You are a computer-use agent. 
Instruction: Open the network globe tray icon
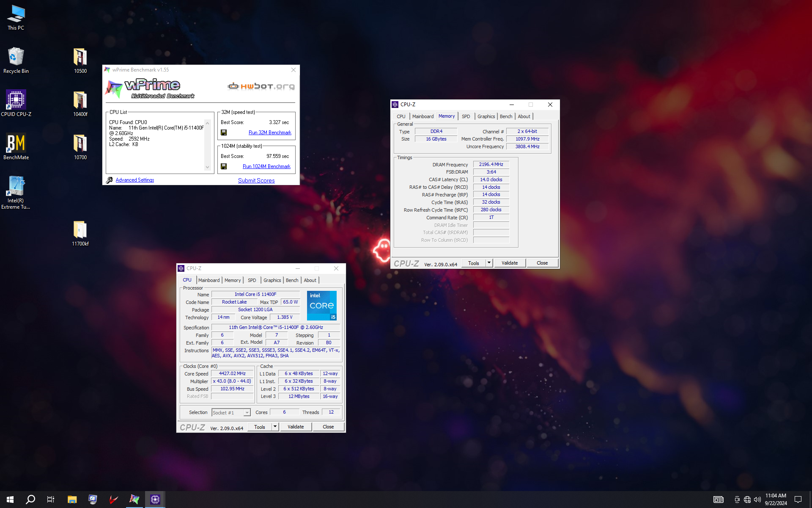click(x=747, y=500)
